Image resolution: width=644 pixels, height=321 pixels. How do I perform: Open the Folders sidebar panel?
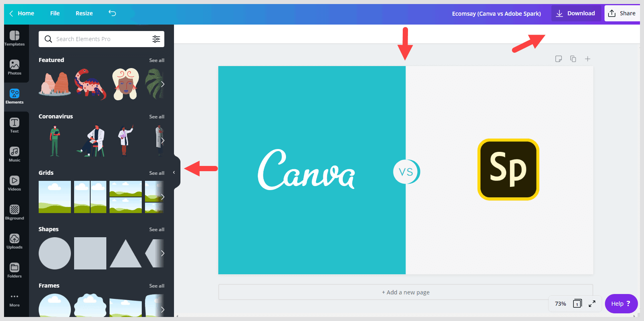(x=14, y=271)
